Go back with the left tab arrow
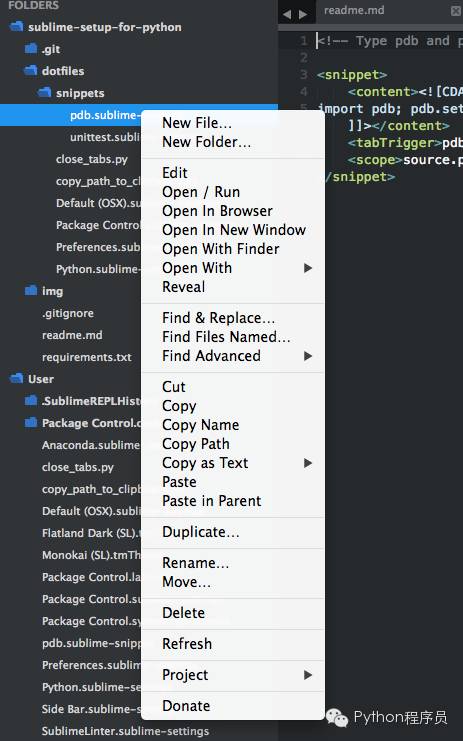 pyautogui.click(x=287, y=15)
